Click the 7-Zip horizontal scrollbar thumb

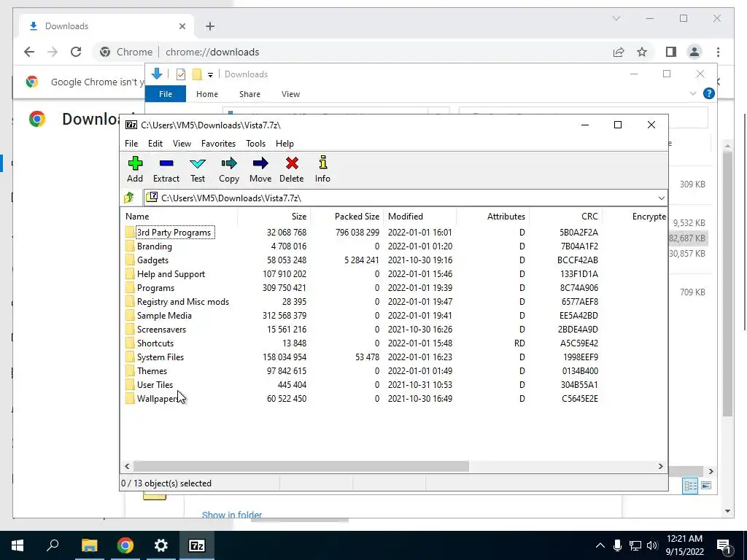tap(301, 466)
